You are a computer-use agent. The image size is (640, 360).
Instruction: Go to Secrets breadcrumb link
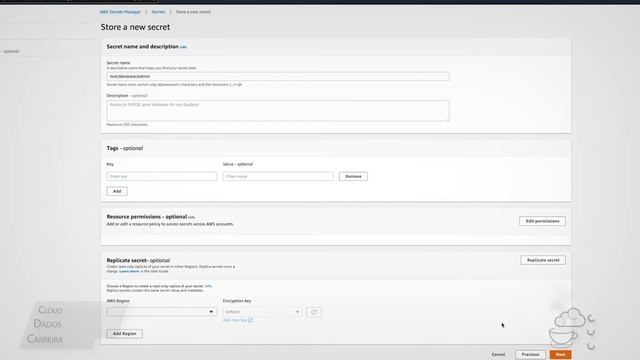(x=158, y=12)
